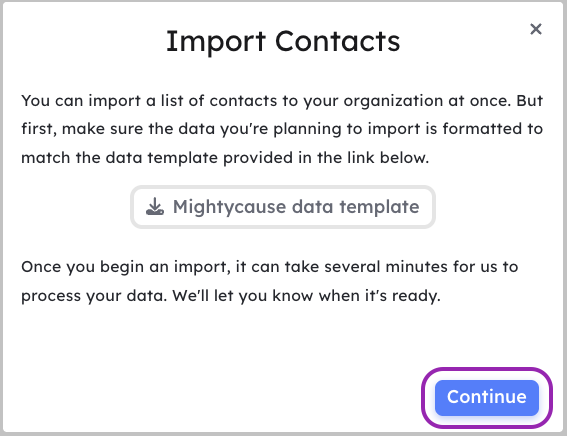The height and width of the screenshot is (436, 567).
Task: Close the Import Contacts dialog with X
Action: click(x=536, y=29)
